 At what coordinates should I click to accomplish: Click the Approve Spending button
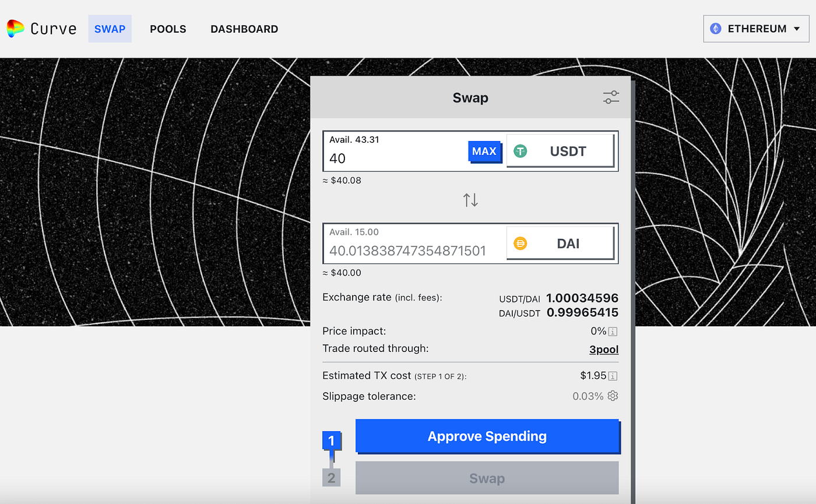(x=487, y=436)
